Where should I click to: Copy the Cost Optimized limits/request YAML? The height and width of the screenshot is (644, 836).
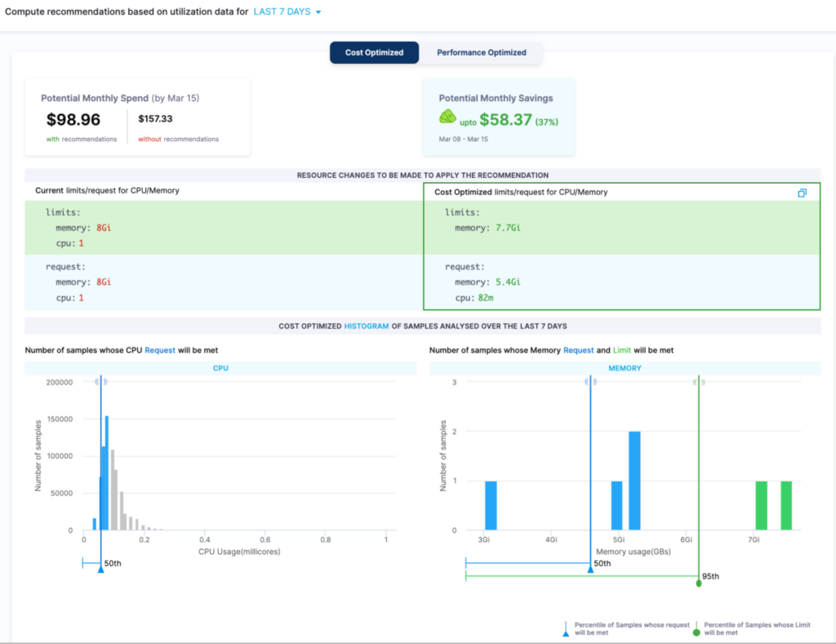click(802, 193)
